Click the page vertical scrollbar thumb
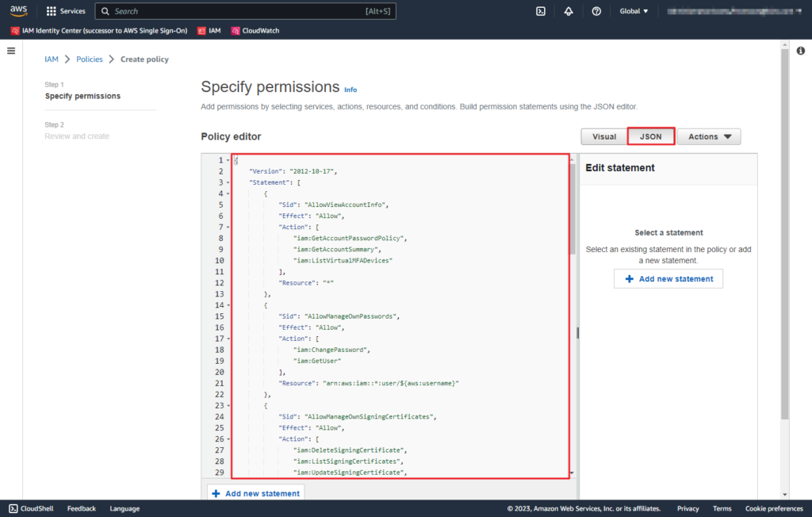 785,233
